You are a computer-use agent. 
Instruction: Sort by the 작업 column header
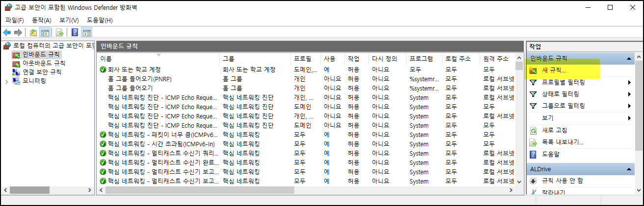tap(357, 59)
